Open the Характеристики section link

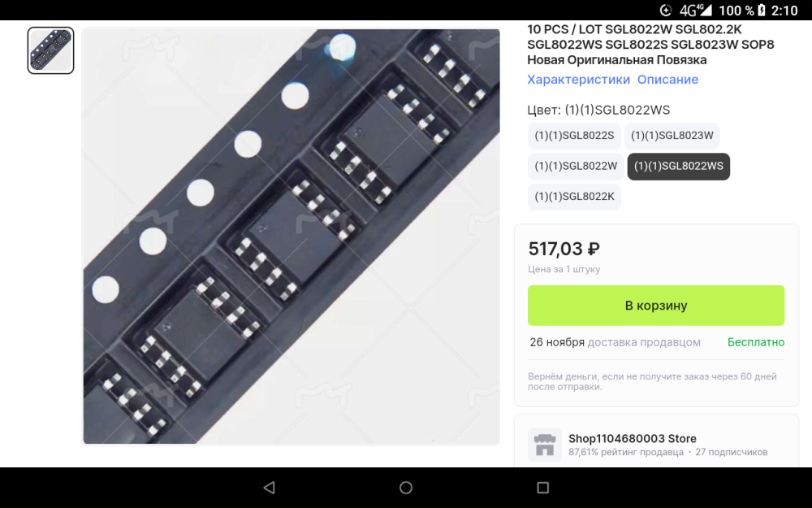click(x=578, y=80)
